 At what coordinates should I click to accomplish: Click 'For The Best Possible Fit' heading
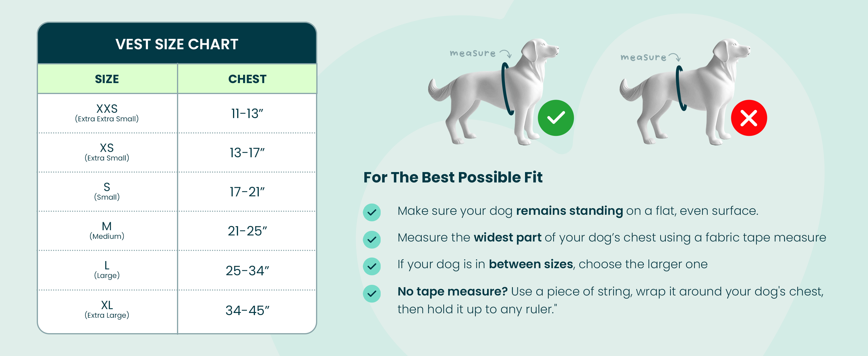tap(453, 177)
